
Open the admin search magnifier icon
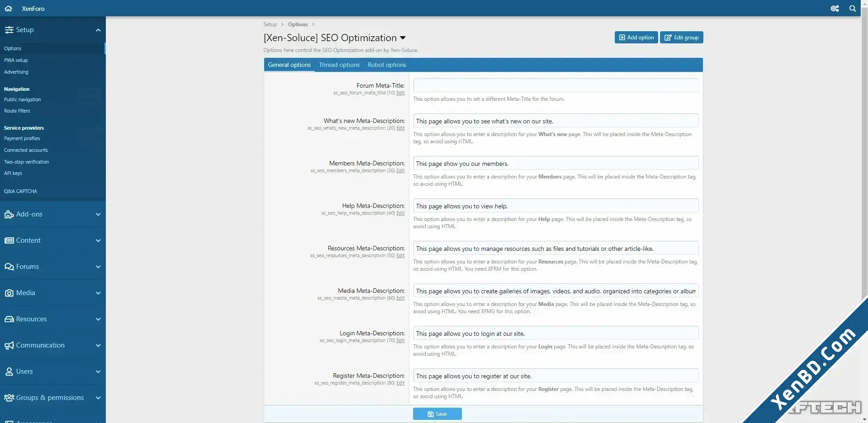[x=853, y=8]
